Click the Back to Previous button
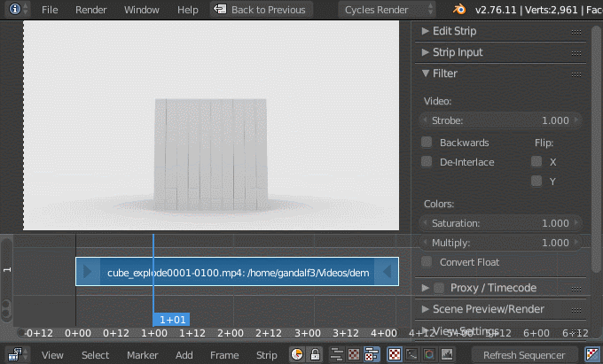Screen dimensions: 603x364 (262, 9)
